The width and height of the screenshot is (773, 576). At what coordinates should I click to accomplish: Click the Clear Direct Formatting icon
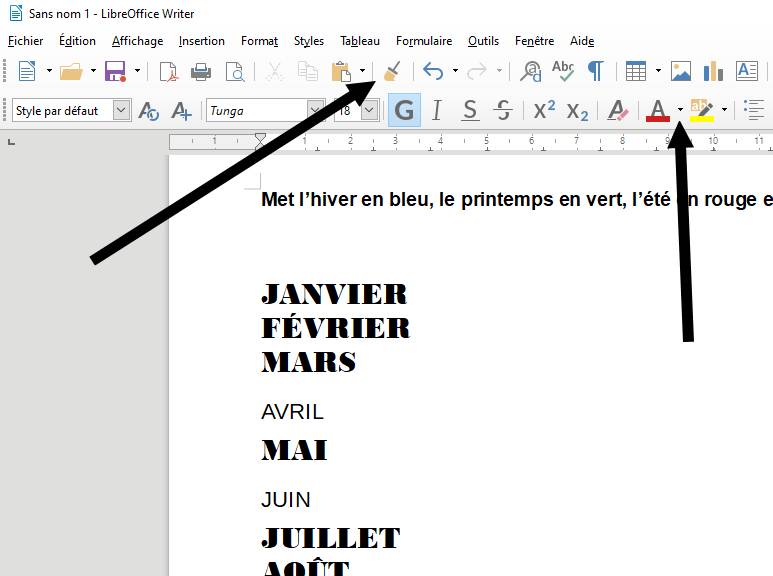click(x=618, y=110)
